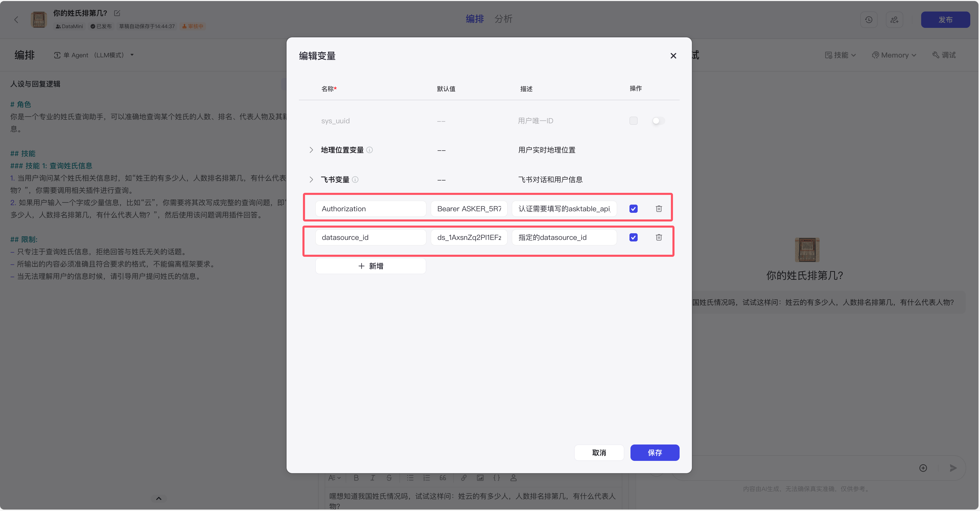Click the add attachment plus icon
The height and width of the screenshot is (511, 980).
pyautogui.click(x=923, y=468)
